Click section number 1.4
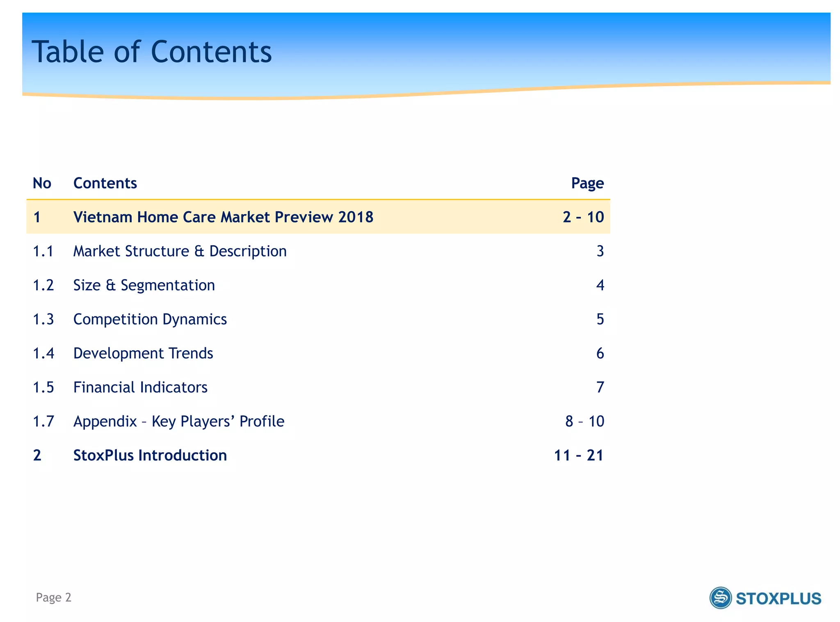The height and width of the screenshot is (622, 840). pyautogui.click(x=43, y=353)
